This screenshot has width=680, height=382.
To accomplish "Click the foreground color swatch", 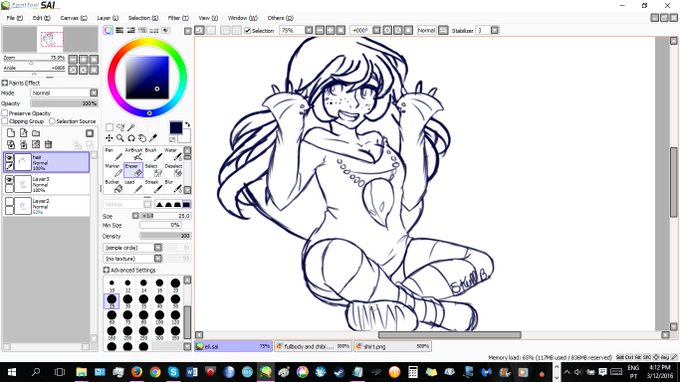I will click(176, 127).
